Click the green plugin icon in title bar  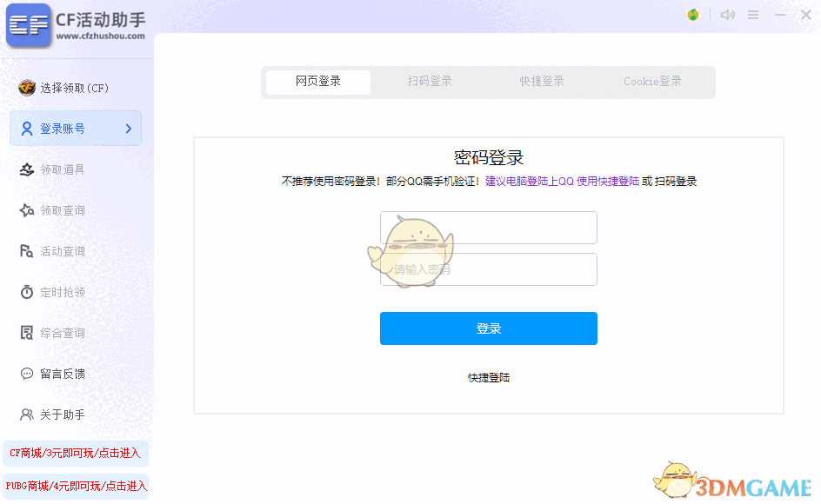pos(693,14)
